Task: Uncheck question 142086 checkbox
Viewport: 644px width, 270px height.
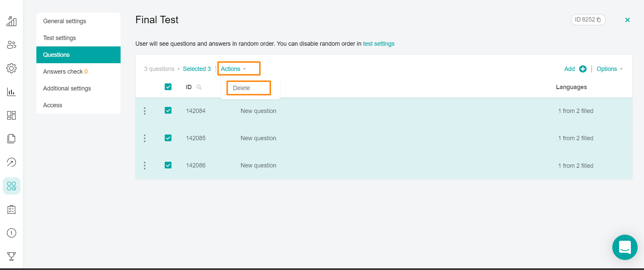Action: [168, 165]
